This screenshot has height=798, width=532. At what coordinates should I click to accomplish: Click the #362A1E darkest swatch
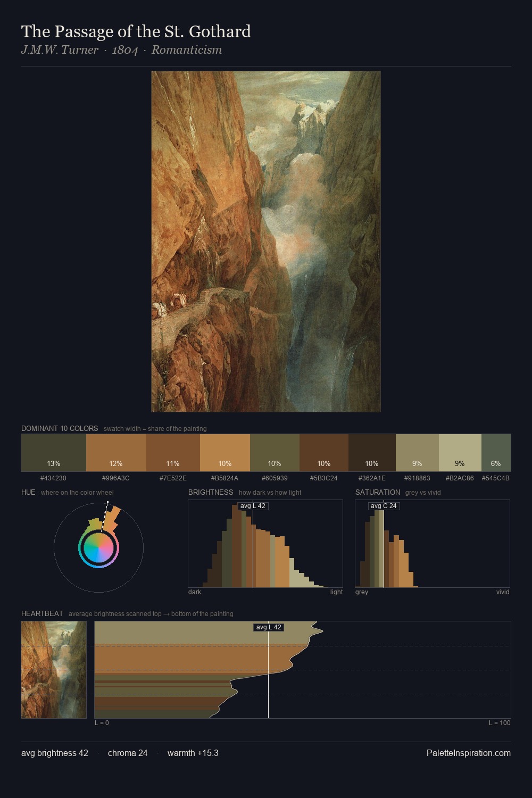(x=372, y=453)
